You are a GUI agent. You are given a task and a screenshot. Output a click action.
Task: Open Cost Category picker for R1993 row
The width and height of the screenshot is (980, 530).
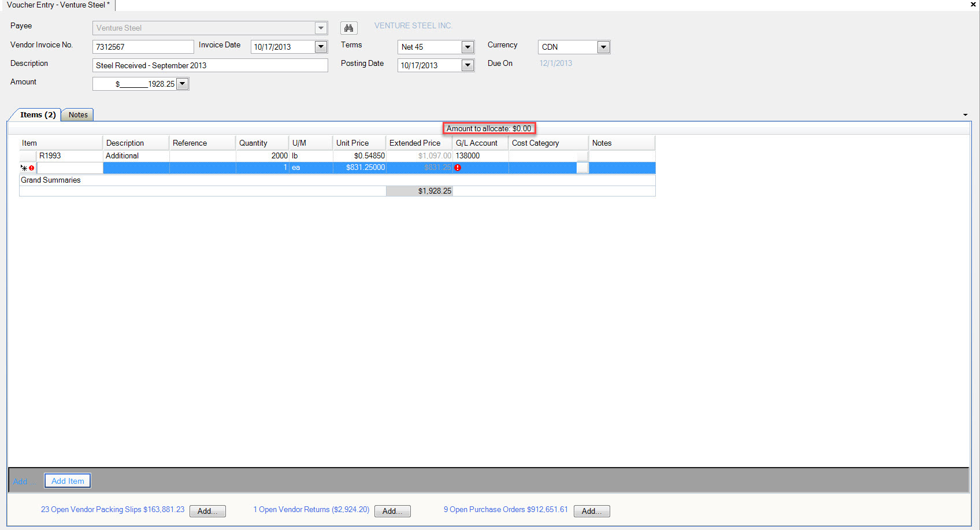[x=582, y=155]
